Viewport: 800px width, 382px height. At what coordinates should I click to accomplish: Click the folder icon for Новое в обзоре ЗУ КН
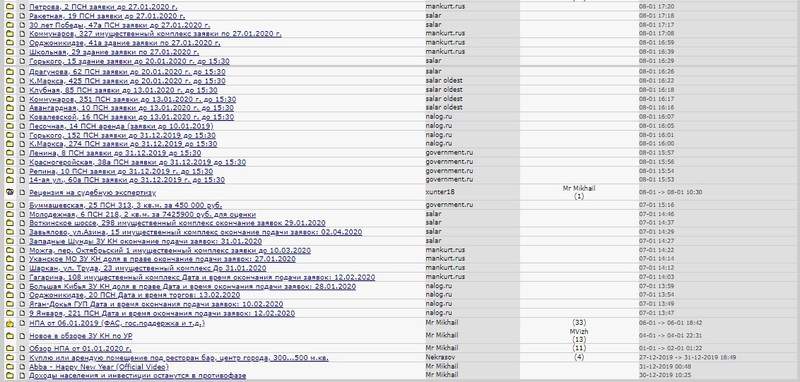coord(10,336)
